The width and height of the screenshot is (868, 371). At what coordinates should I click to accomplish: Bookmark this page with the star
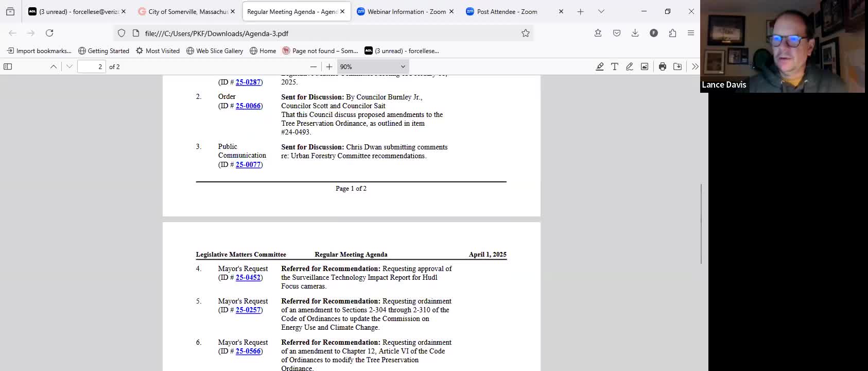tap(525, 33)
